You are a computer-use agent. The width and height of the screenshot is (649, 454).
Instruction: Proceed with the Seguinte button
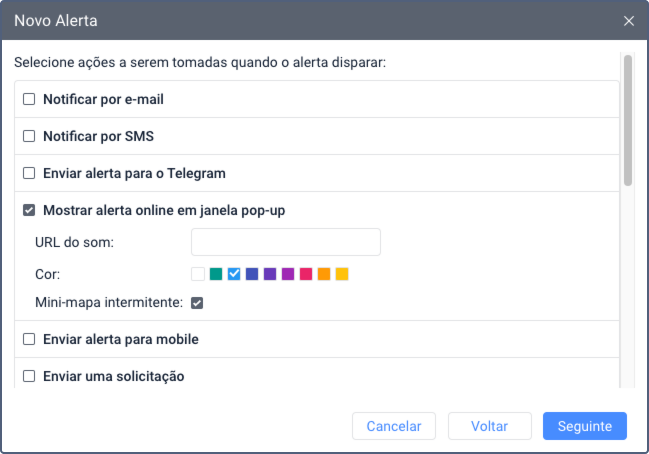585,426
